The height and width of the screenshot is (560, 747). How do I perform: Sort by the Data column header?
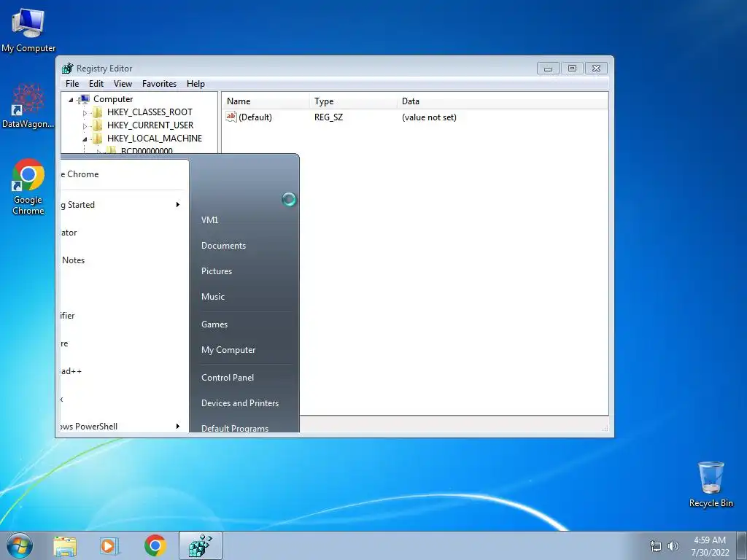point(502,101)
